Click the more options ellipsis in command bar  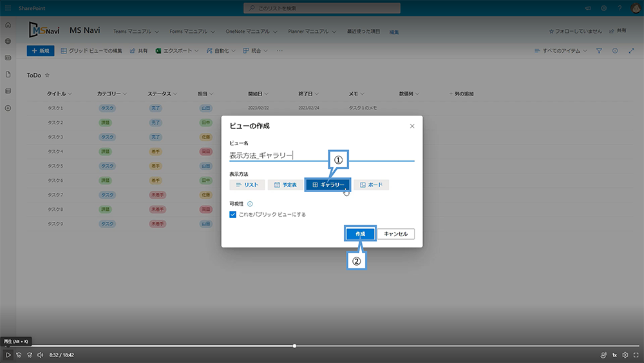[279, 51]
